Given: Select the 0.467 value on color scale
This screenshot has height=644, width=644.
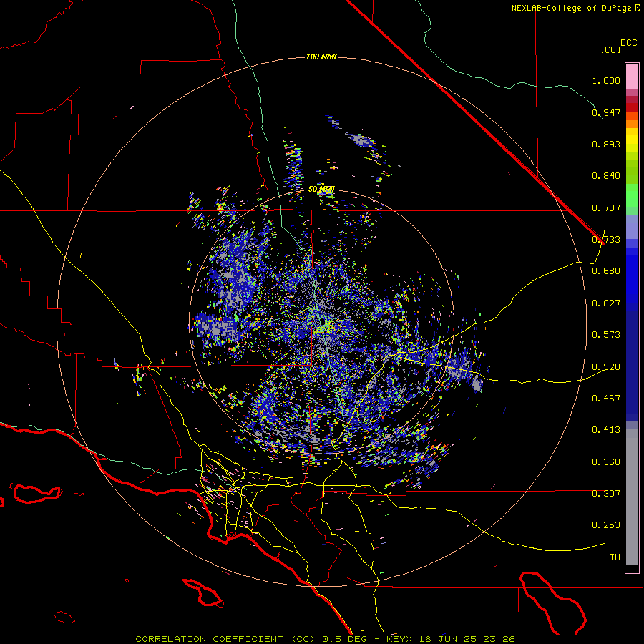Looking at the screenshot, I should (606, 399).
